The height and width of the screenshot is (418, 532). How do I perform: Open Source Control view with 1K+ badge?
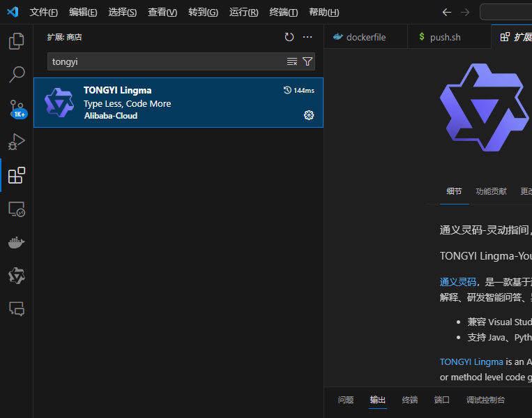(x=17, y=109)
